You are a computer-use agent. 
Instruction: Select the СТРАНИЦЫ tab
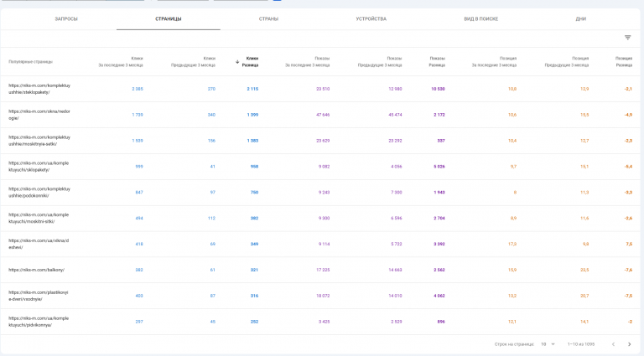pyautogui.click(x=169, y=19)
